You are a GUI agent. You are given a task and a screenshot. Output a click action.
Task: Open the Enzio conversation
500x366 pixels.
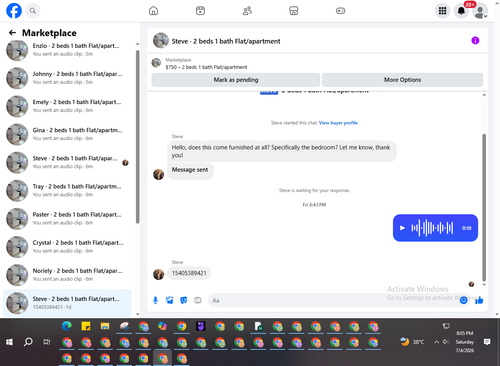tap(68, 50)
